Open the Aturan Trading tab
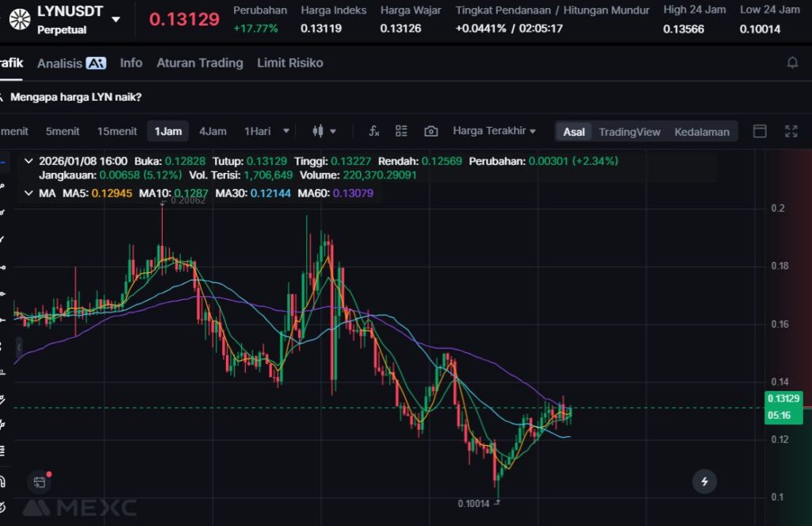812x526 pixels. 200,63
